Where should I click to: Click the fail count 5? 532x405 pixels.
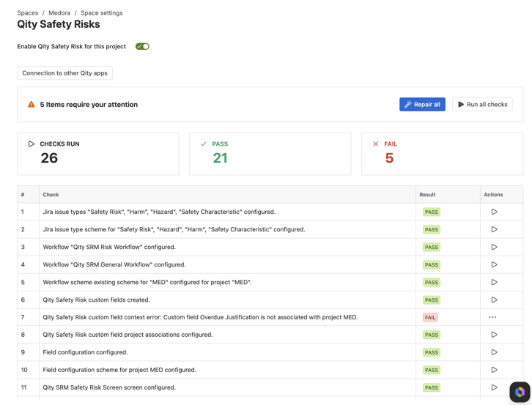(x=389, y=158)
